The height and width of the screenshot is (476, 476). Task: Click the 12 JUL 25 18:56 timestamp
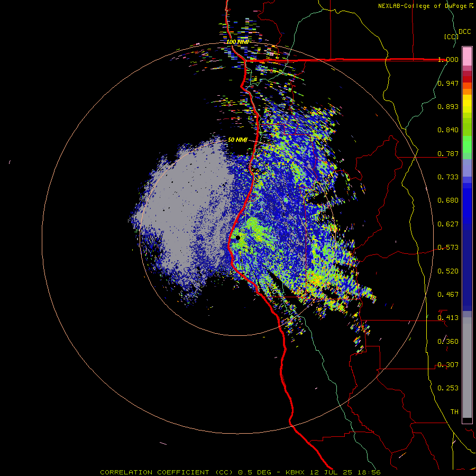point(345,472)
